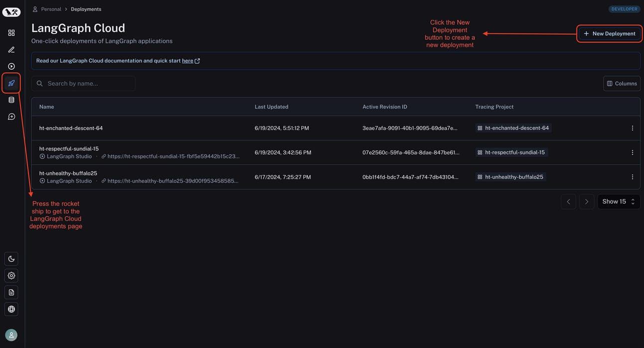The image size is (644, 348).
Task: Open the chat plus icon in sidebar
Action: [x=11, y=116]
